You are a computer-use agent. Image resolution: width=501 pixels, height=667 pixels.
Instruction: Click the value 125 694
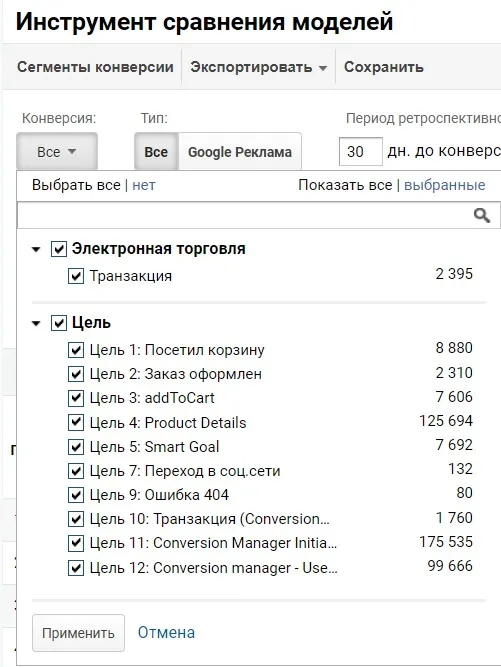tap(446, 421)
